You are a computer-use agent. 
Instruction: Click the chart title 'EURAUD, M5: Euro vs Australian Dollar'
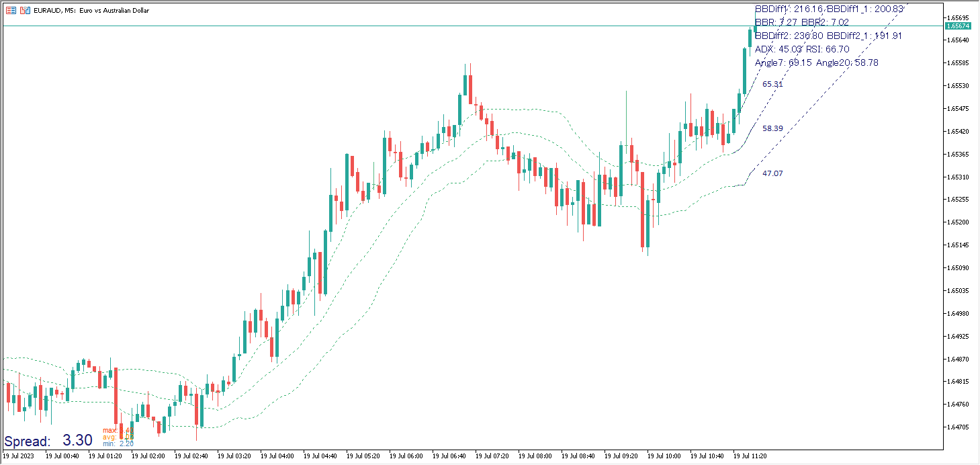91,11
